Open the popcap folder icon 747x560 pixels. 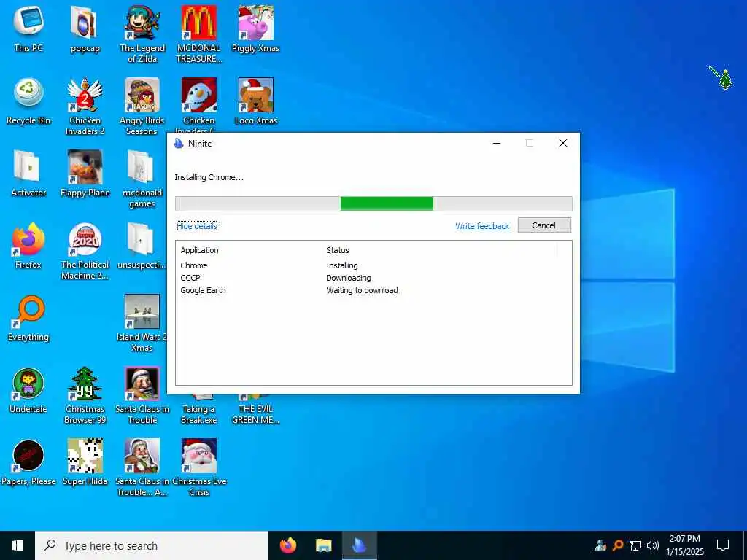point(85,28)
